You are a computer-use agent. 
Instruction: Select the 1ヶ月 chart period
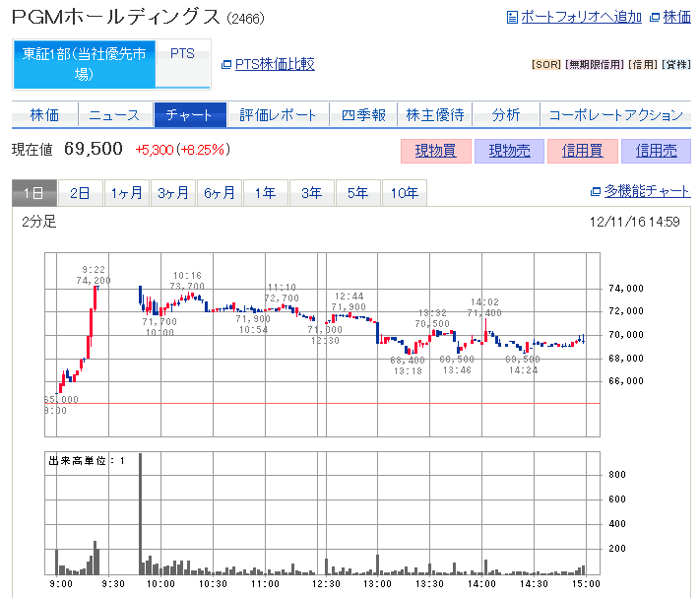tap(127, 193)
